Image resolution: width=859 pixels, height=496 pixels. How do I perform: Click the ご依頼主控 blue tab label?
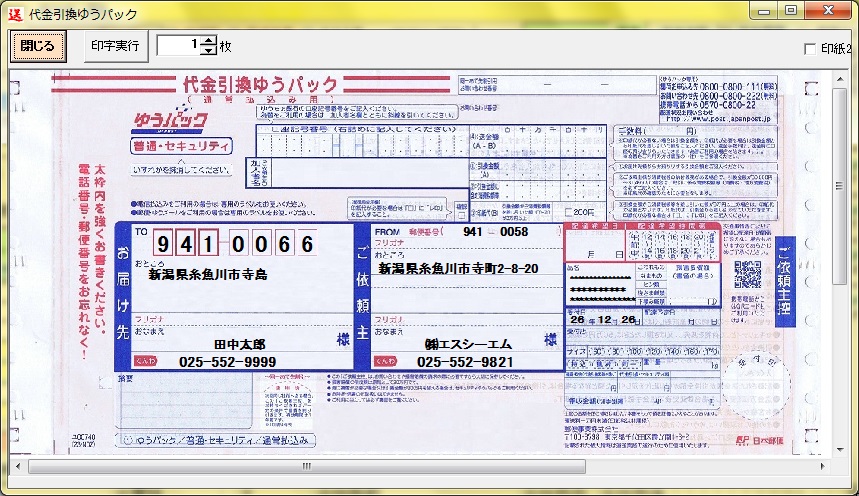[x=784, y=281]
